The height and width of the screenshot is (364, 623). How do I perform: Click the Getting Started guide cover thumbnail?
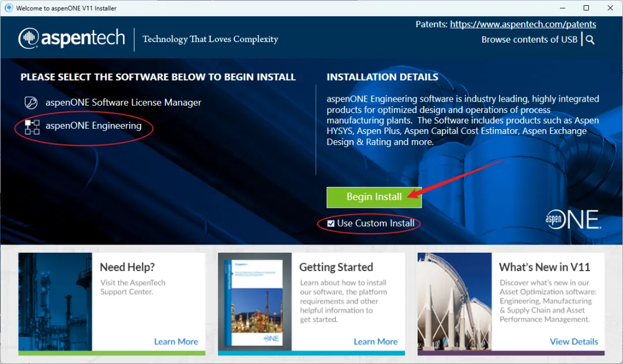tap(255, 302)
